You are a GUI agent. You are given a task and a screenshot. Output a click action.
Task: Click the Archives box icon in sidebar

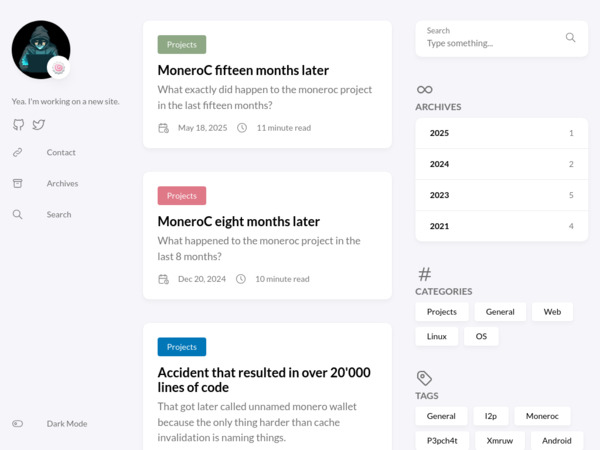point(17,183)
